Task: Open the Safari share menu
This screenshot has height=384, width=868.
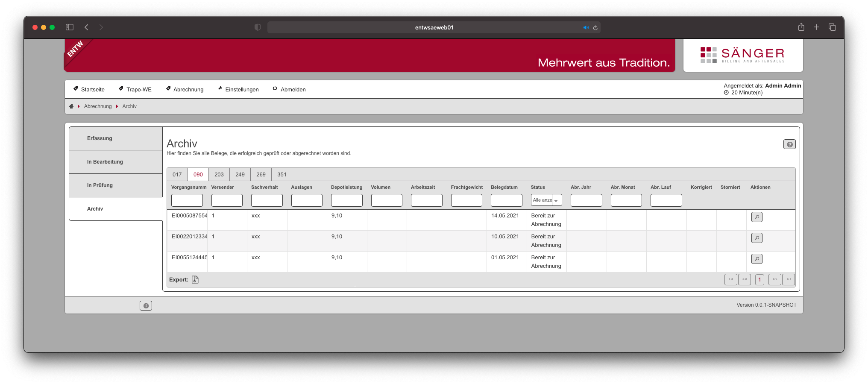Action: [801, 27]
